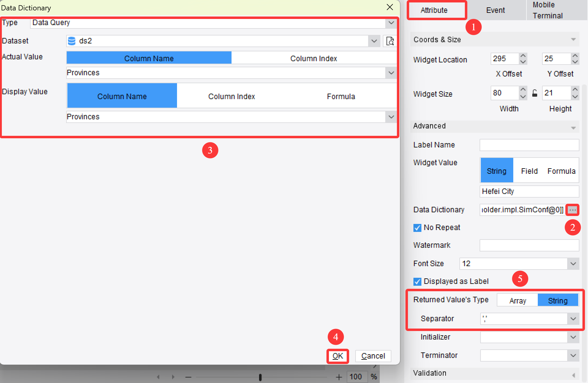Open the Type dropdown showing Data Query

tap(391, 23)
